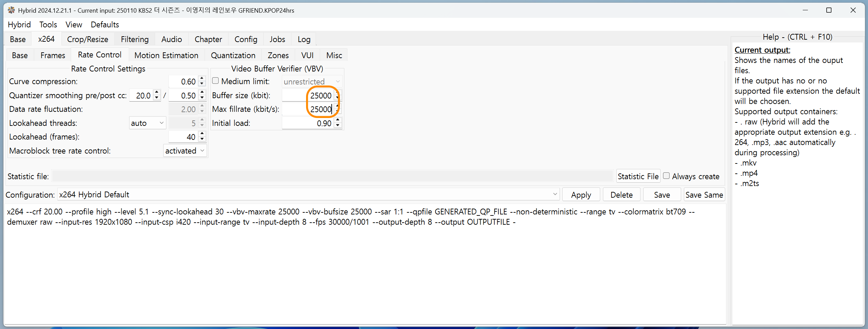Click the Lookahead frames value 40
868x329 pixels.
point(183,137)
